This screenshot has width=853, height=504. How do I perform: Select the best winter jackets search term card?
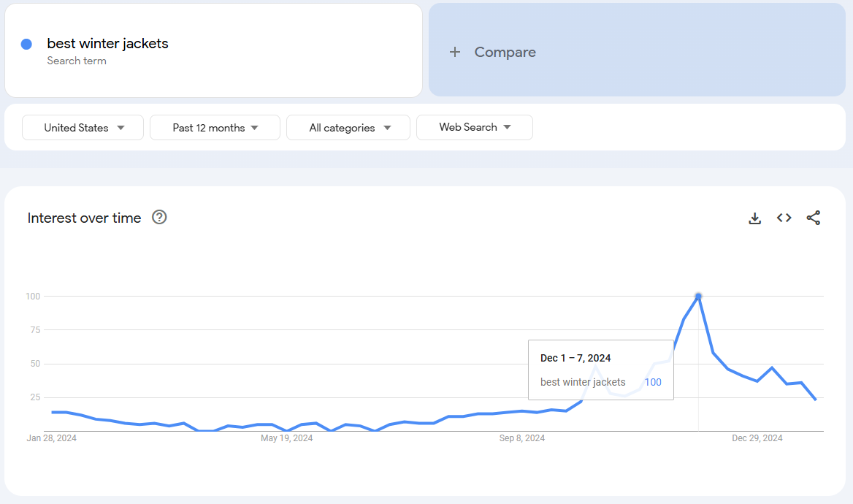(x=213, y=50)
